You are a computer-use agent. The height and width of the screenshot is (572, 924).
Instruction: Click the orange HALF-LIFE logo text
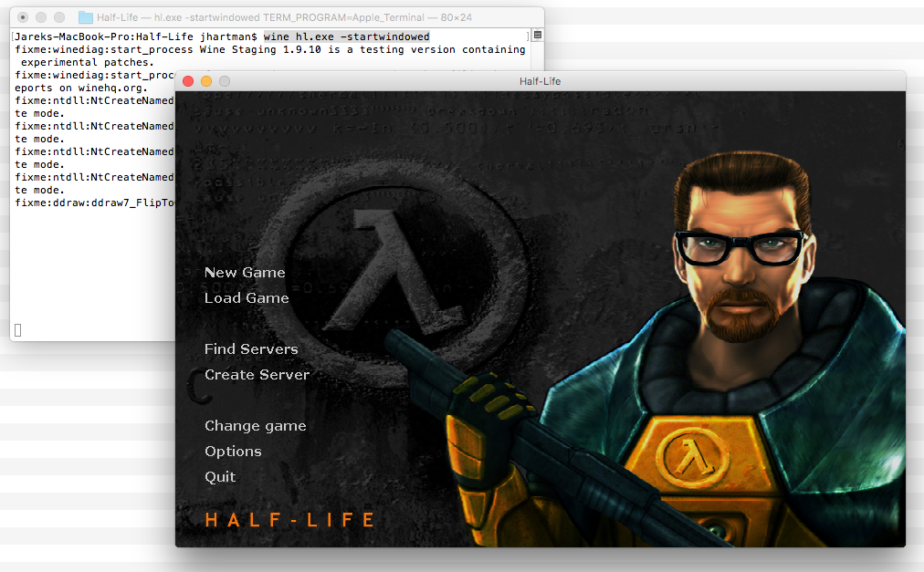pyautogui.click(x=289, y=520)
